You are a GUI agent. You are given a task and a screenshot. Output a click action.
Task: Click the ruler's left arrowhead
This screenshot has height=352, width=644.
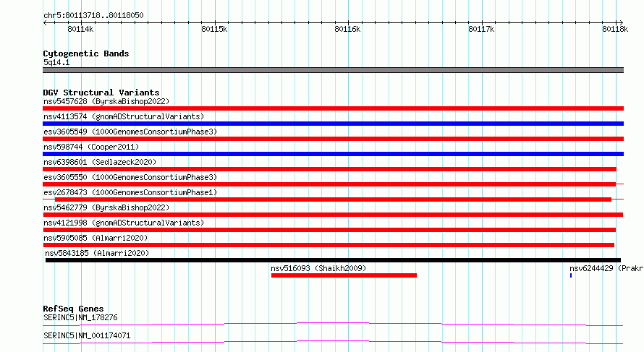click(45, 23)
